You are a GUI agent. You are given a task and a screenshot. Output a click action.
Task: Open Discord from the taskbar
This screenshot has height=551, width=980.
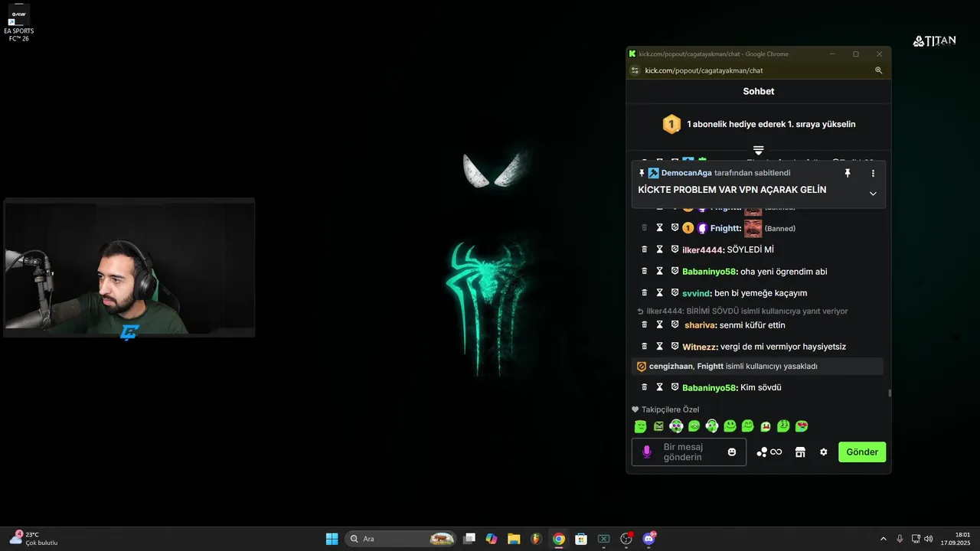[650, 538]
